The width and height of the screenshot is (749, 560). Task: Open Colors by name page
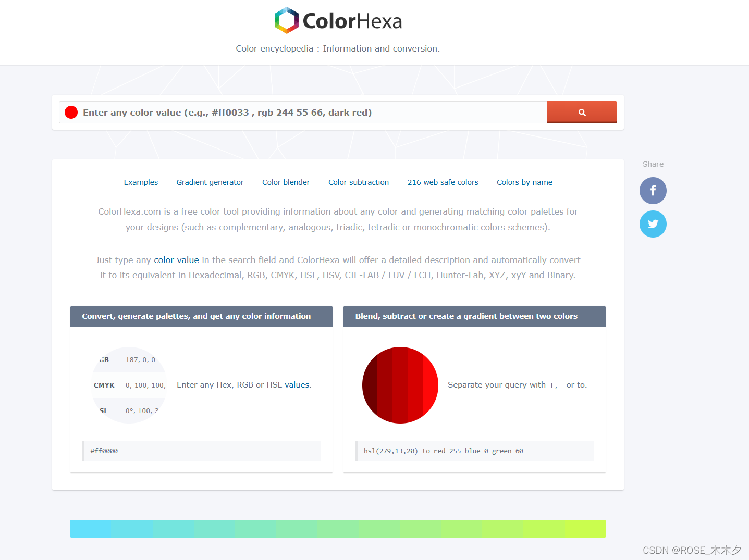[524, 182]
